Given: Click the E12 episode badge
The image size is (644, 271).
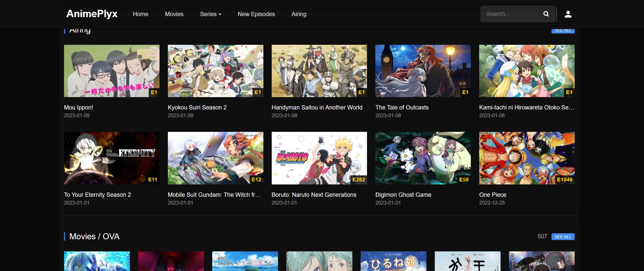Looking at the screenshot, I should click(x=256, y=180).
